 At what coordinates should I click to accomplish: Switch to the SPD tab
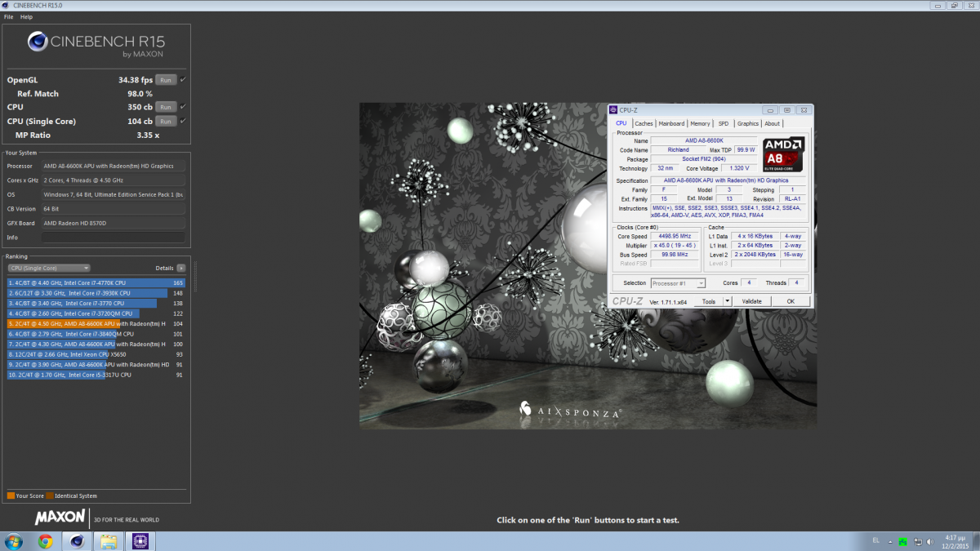(724, 124)
